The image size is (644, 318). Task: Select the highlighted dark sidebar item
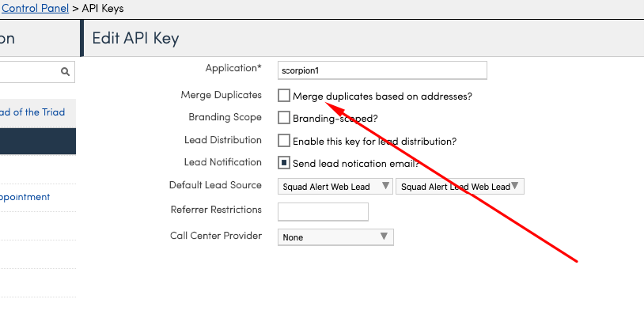tap(38, 142)
